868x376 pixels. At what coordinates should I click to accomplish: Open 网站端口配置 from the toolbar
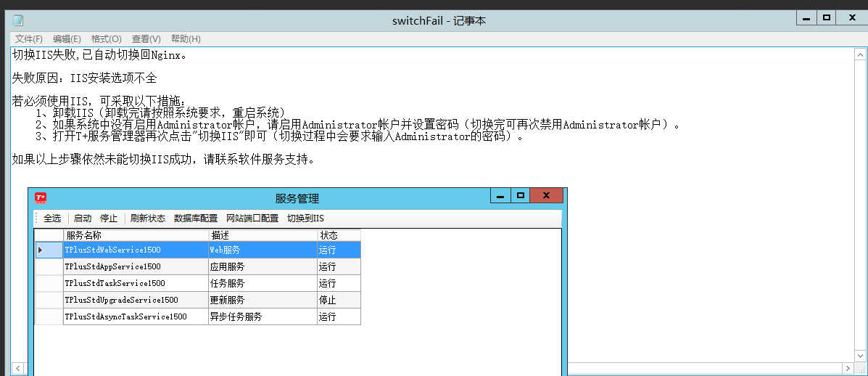coord(252,218)
